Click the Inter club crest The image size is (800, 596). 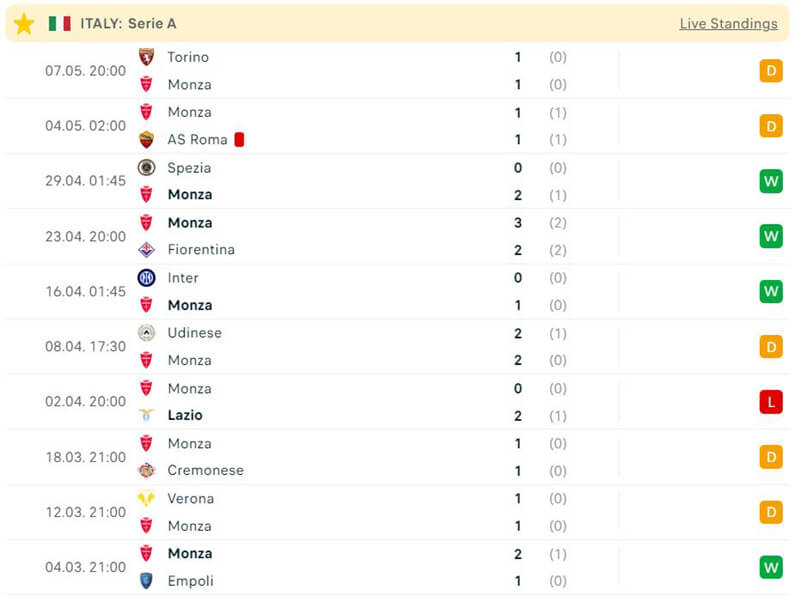146,278
